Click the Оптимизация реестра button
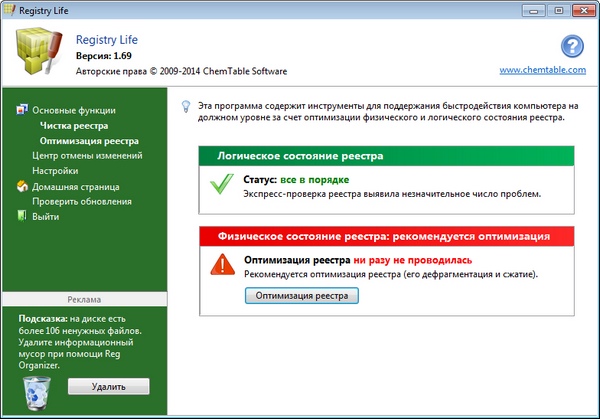 pyautogui.click(x=302, y=296)
